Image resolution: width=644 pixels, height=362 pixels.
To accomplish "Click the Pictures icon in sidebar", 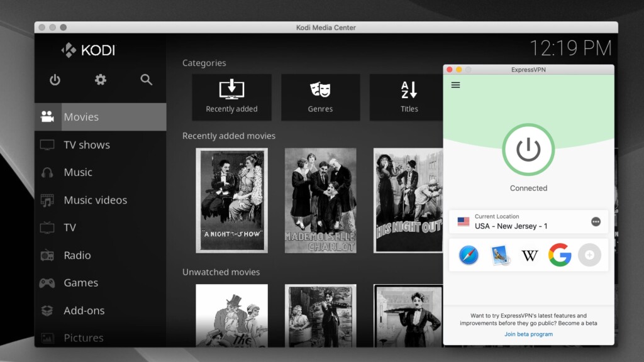I will (x=47, y=338).
